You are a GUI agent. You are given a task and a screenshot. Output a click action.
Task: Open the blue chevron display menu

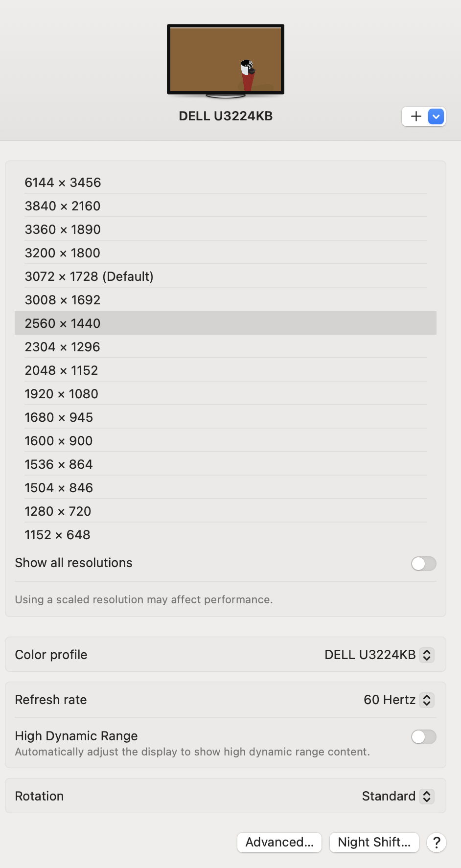tap(436, 116)
